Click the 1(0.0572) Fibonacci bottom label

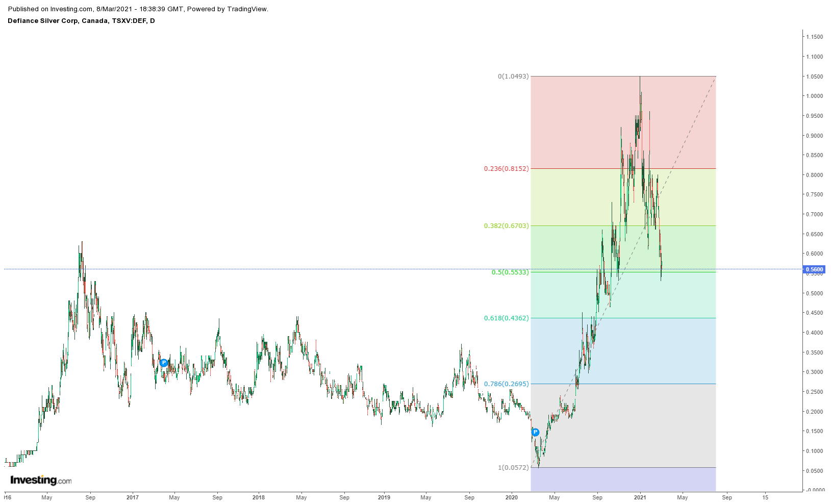coord(513,468)
